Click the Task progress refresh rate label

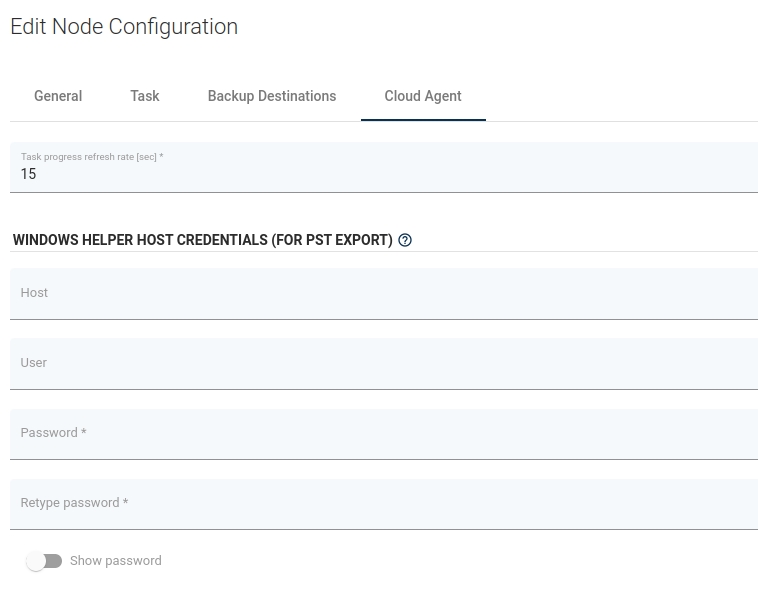91,157
